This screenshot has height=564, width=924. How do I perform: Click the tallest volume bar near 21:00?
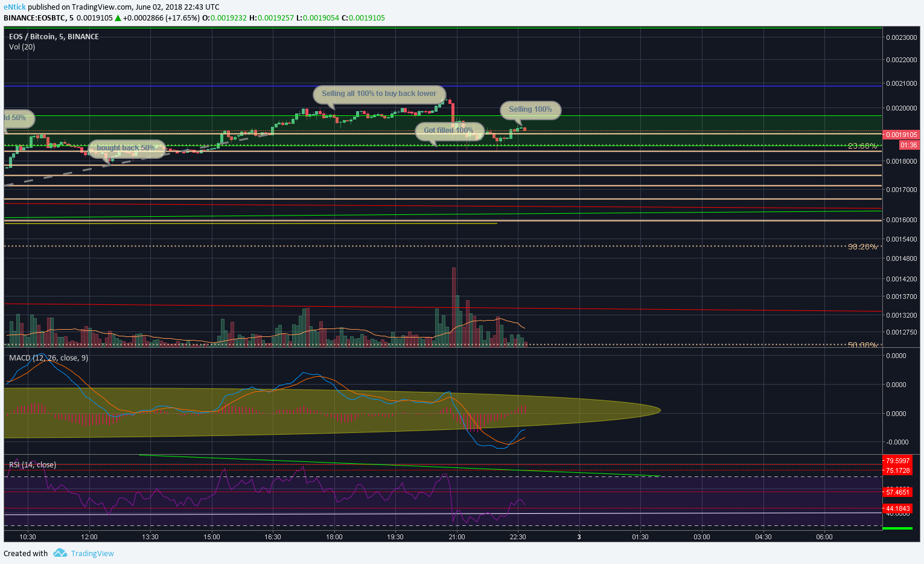pos(454,306)
